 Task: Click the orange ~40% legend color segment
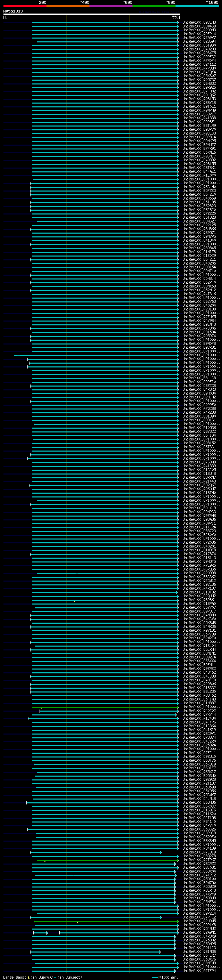point(68,6)
